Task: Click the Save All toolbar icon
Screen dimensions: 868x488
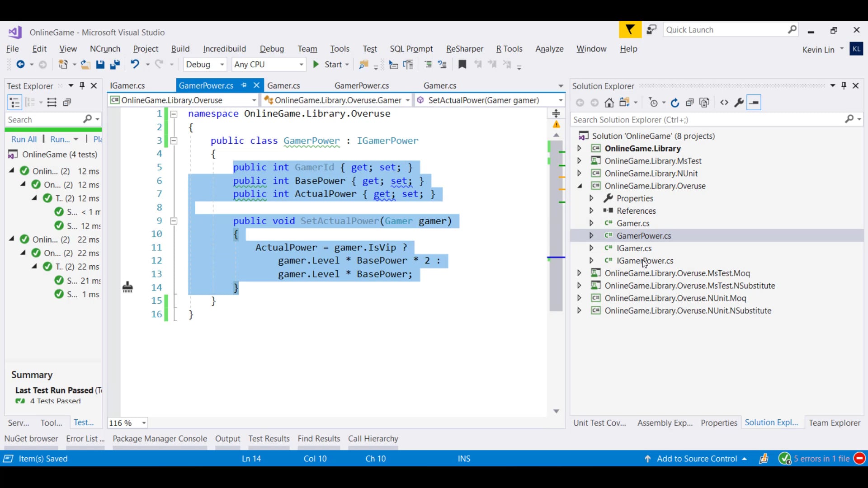Action: tap(115, 65)
